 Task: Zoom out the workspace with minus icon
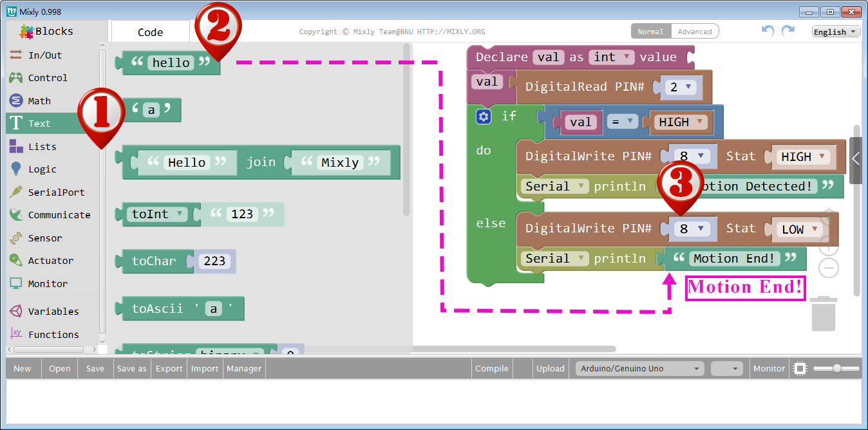(x=829, y=268)
